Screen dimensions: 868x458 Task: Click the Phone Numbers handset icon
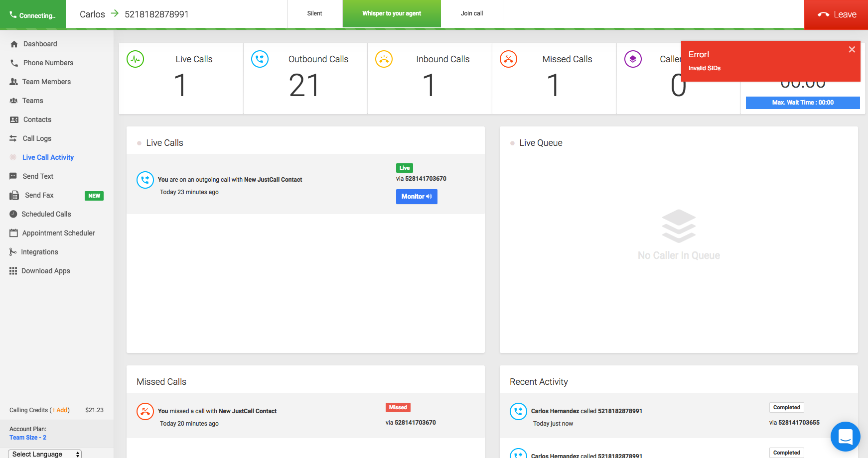point(14,63)
